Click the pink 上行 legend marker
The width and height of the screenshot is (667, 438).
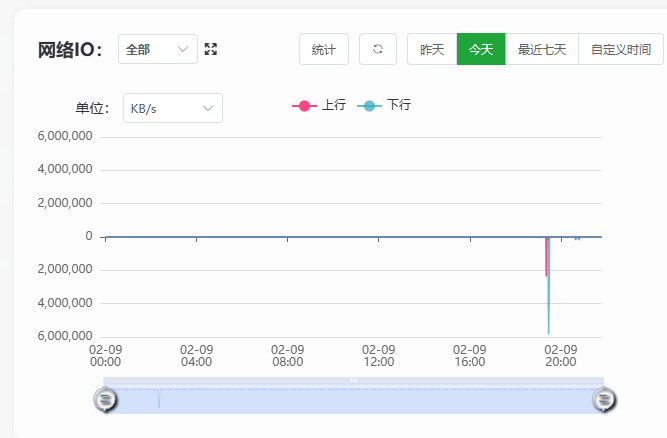(303, 105)
